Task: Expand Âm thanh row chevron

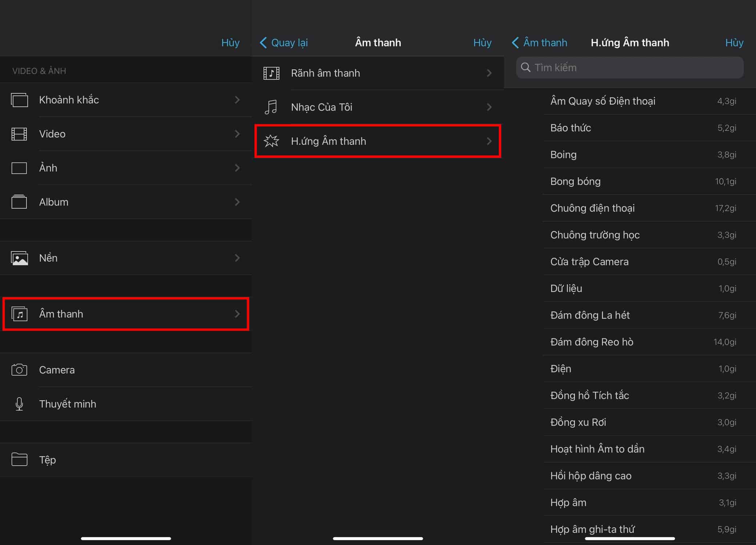Action: (x=237, y=314)
